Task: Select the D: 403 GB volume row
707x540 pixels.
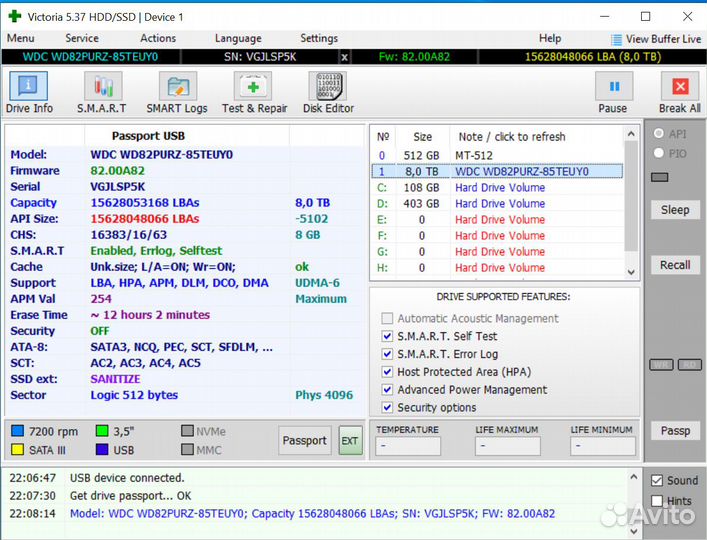Action: pos(497,204)
